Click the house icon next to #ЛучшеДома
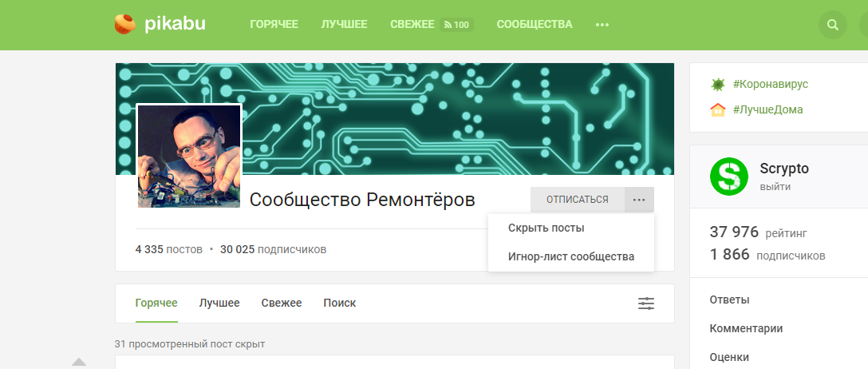The image size is (868, 369). [717, 109]
